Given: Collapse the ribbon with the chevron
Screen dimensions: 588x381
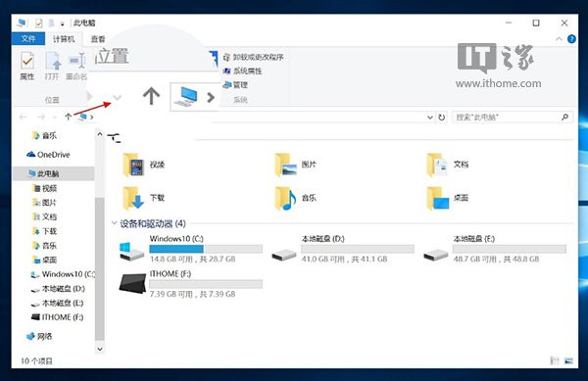Looking at the screenshot, I should (x=559, y=39).
